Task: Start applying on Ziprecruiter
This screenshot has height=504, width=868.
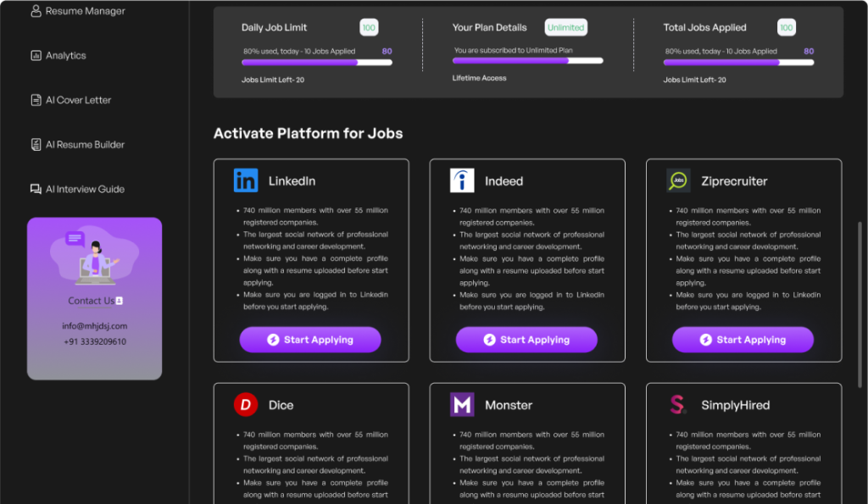Action: pyautogui.click(x=743, y=340)
